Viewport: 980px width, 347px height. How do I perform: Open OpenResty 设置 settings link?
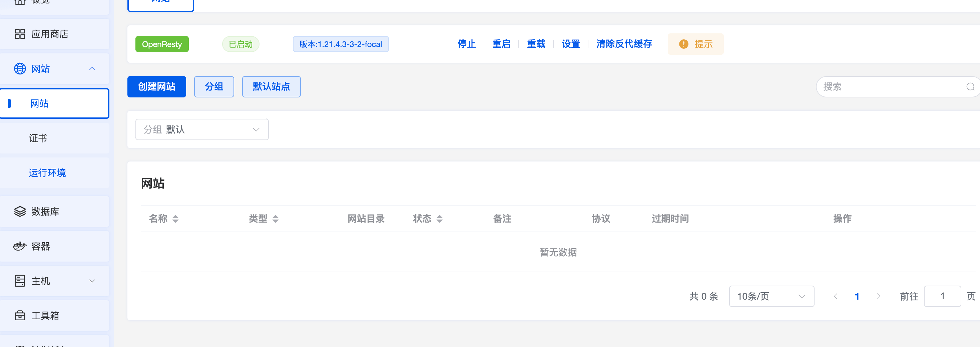click(x=571, y=44)
